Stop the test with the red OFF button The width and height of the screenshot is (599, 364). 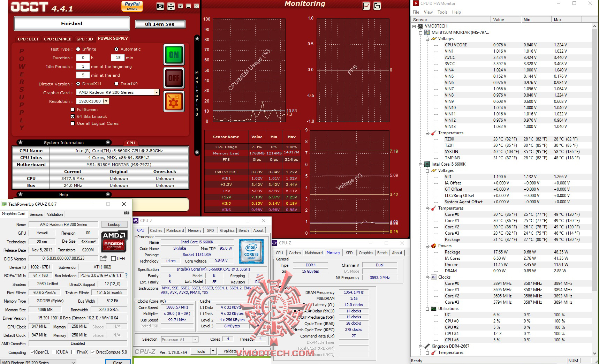(174, 78)
